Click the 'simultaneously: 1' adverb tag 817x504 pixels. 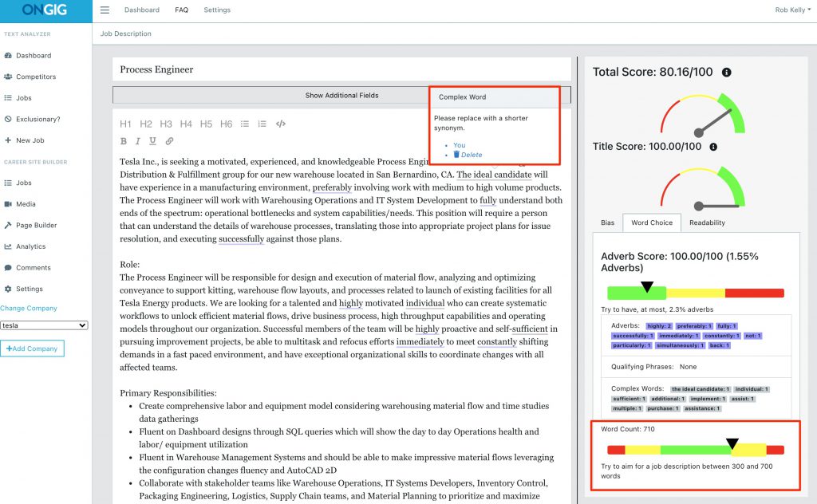[681, 346]
